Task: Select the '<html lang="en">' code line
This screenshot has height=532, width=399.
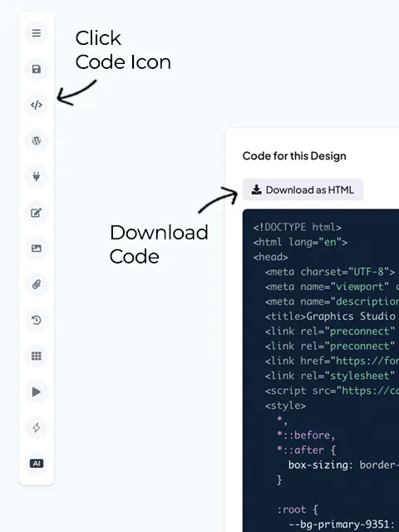Action: pyautogui.click(x=300, y=242)
